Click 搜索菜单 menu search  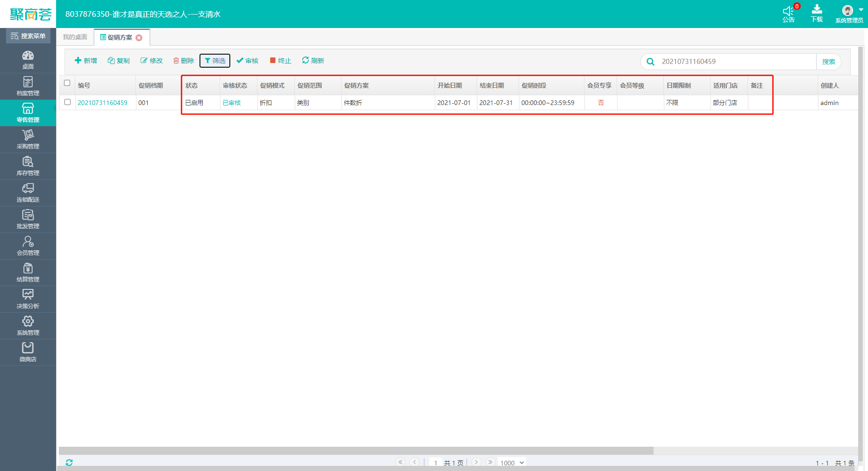pyautogui.click(x=28, y=36)
